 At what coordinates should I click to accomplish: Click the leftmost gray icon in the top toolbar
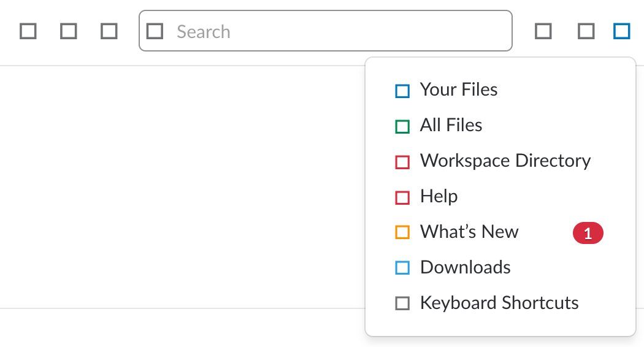(28, 31)
